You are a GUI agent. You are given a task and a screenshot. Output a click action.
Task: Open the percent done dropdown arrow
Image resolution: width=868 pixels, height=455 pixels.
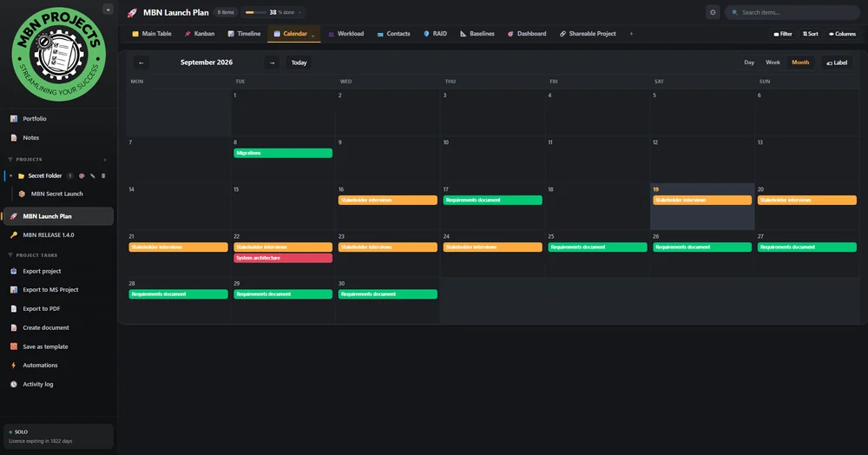(x=300, y=12)
